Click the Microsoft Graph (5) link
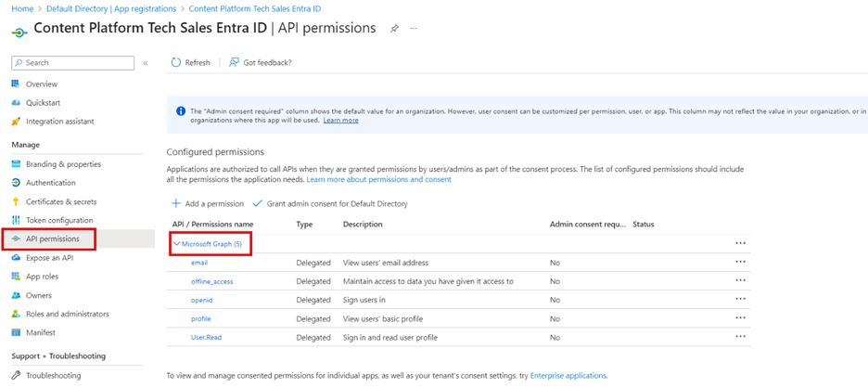 coord(212,243)
